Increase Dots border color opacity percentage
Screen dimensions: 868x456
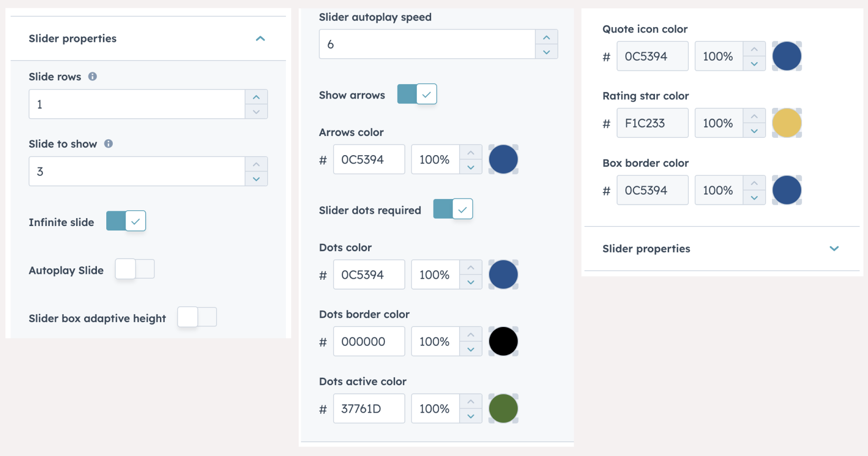point(470,335)
